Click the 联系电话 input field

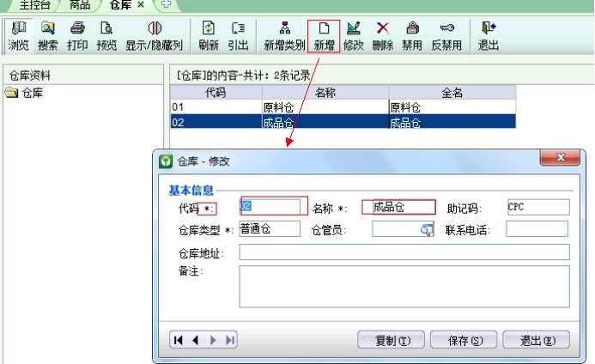pos(537,229)
